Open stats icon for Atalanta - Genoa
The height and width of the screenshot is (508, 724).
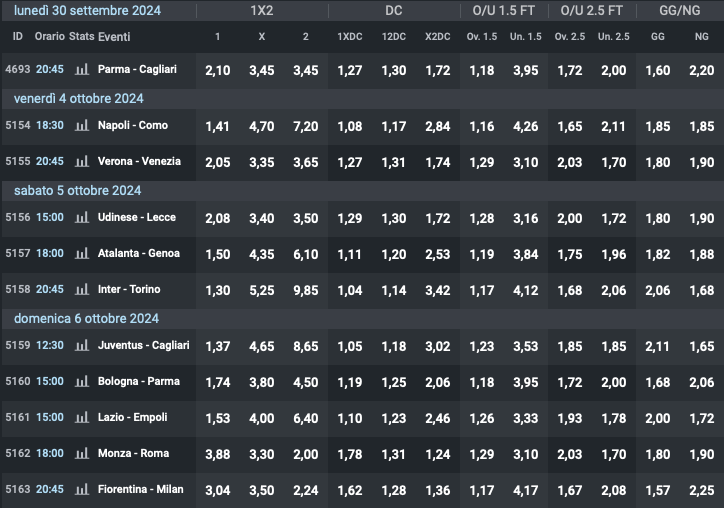82,254
